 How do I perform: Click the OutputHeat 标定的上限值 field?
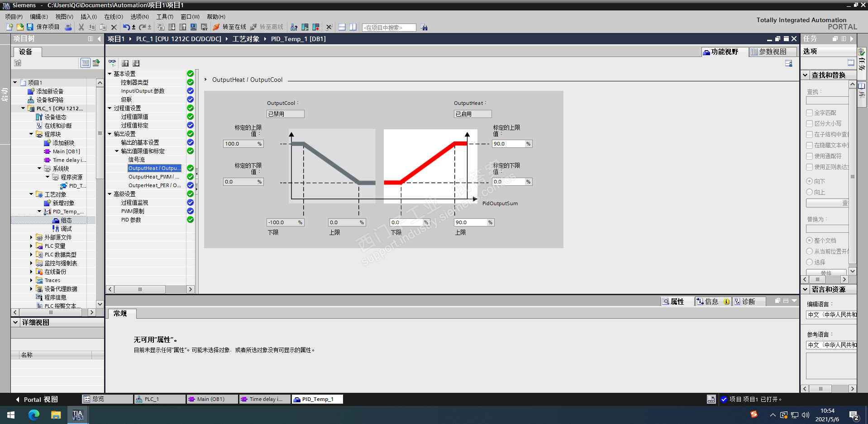coord(512,144)
